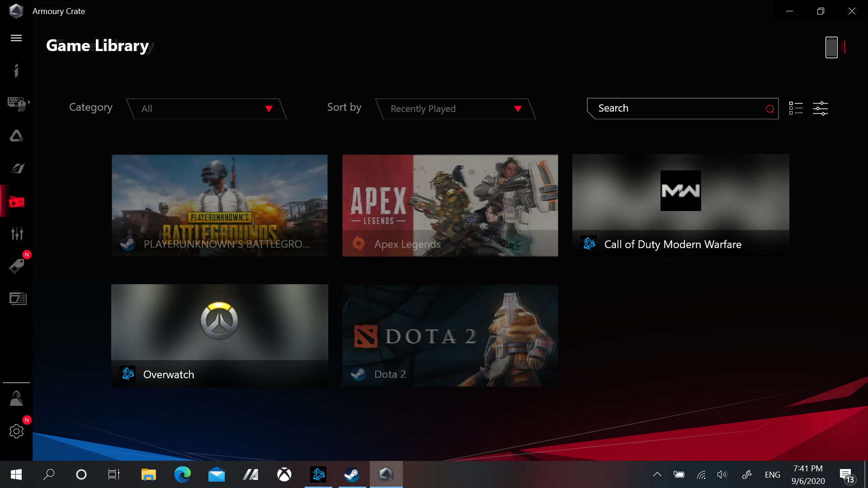Show hidden system tray icons
Image resolution: width=868 pixels, height=488 pixels.
click(657, 474)
